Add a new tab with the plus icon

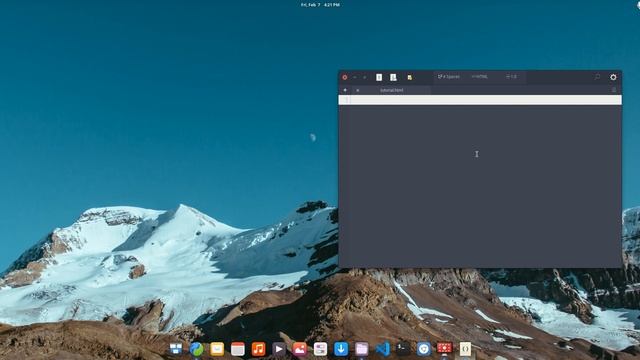tap(345, 90)
